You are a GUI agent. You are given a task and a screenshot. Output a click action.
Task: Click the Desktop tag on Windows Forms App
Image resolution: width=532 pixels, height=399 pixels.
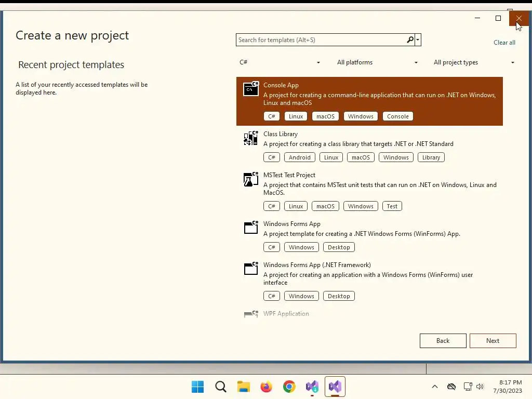point(339,247)
